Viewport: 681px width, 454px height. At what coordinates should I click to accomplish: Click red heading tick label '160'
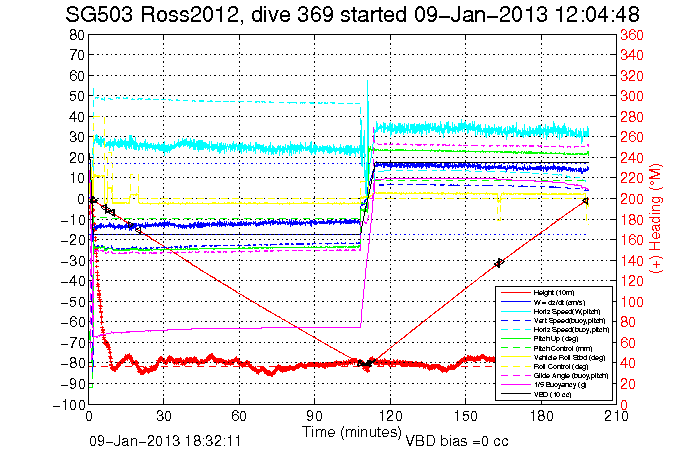(x=631, y=240)
